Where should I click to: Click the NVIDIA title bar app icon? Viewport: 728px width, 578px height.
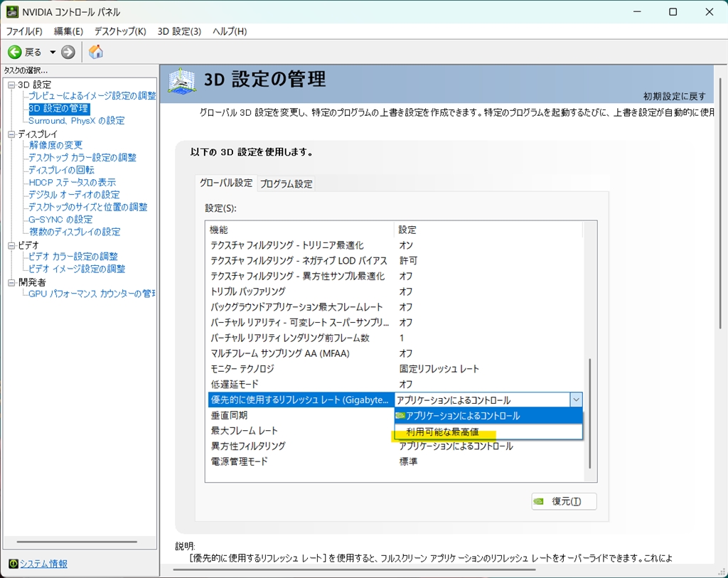[x=11, y=11]
